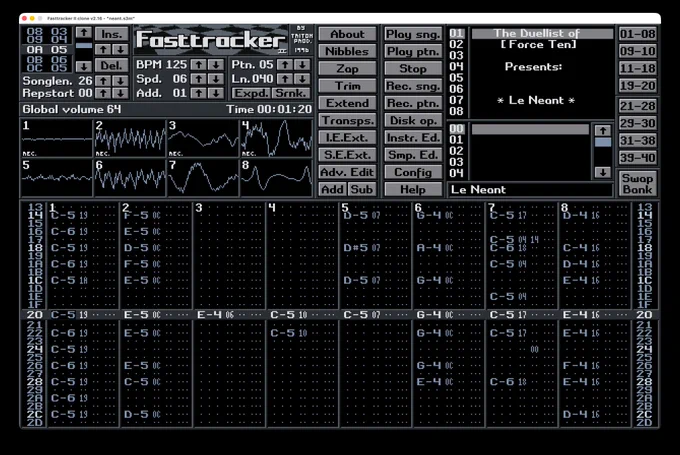
Task: Go to next pattern with Ptn. up arrow
Action: 285,65
